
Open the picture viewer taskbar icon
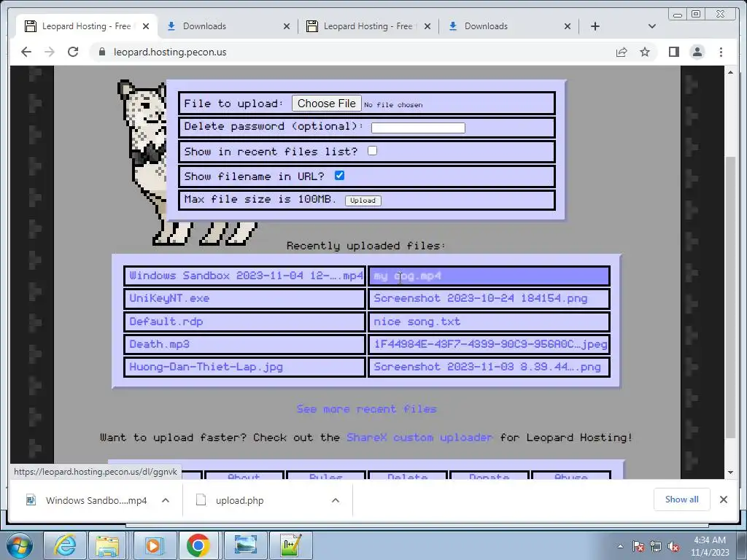245,545
